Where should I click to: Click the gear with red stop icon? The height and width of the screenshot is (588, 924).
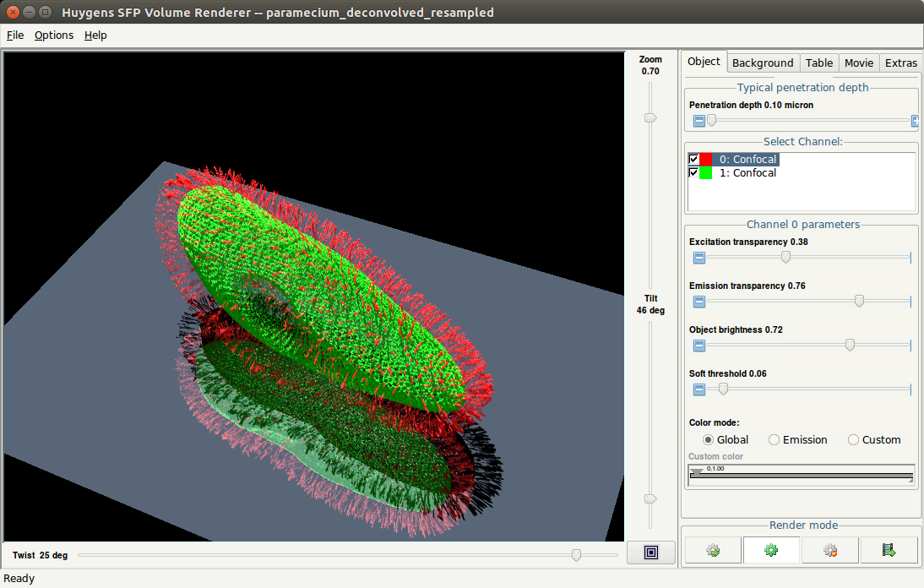click(x=829, y=550)
